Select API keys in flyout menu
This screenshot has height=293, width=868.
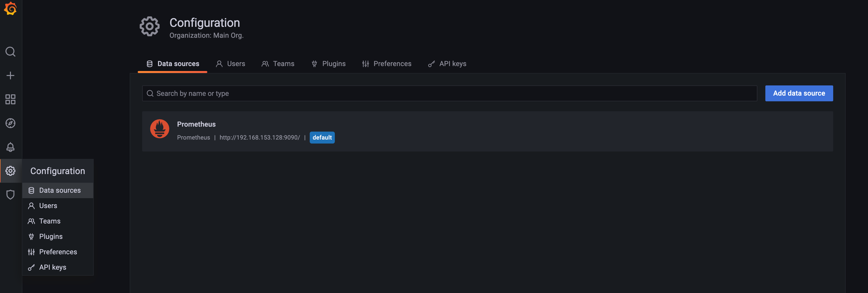[x=52, y=267]
